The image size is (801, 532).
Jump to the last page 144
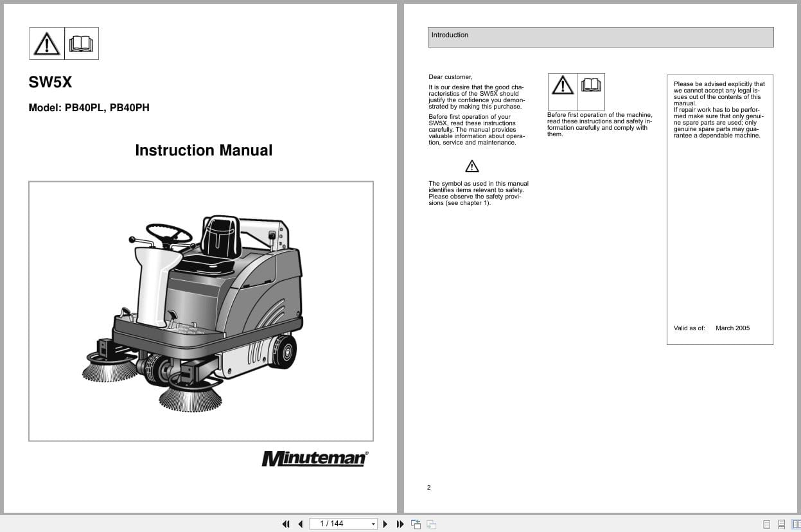400,524
